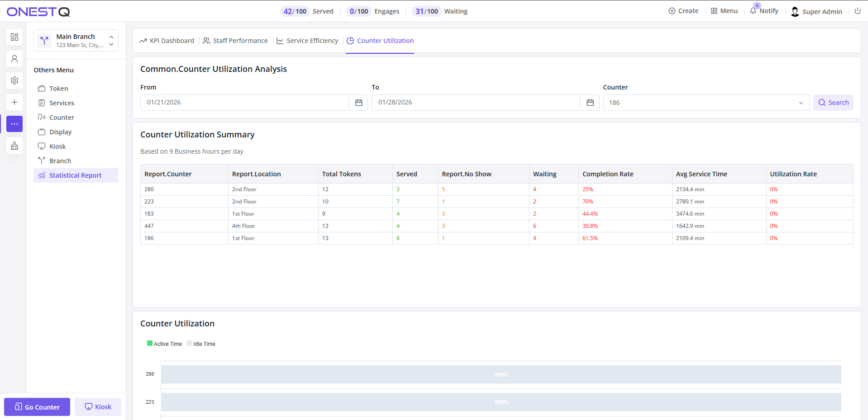Click the Utilization Rate column header
Screen dimensions: 868x420
(x=810, y=174)
